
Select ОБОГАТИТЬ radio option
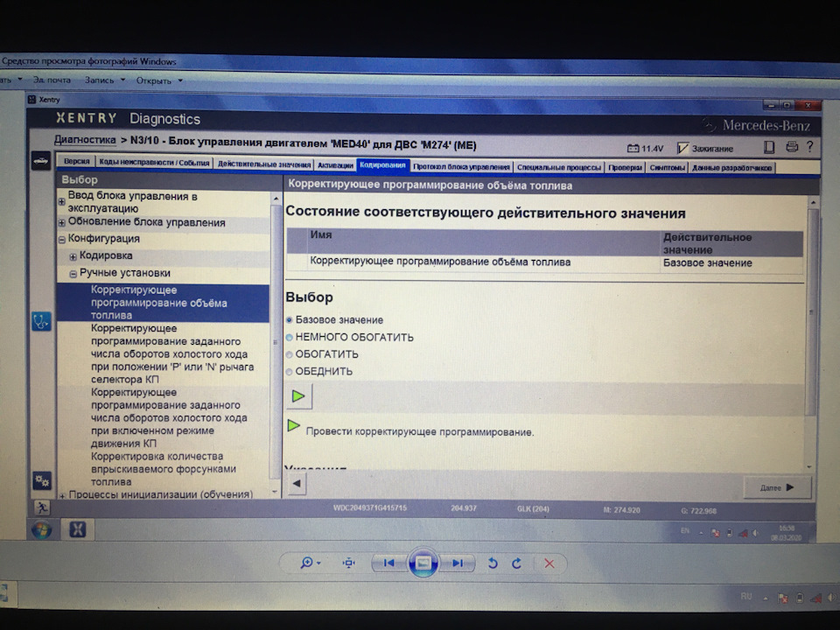pyautogui.click(x=290, y=354)
